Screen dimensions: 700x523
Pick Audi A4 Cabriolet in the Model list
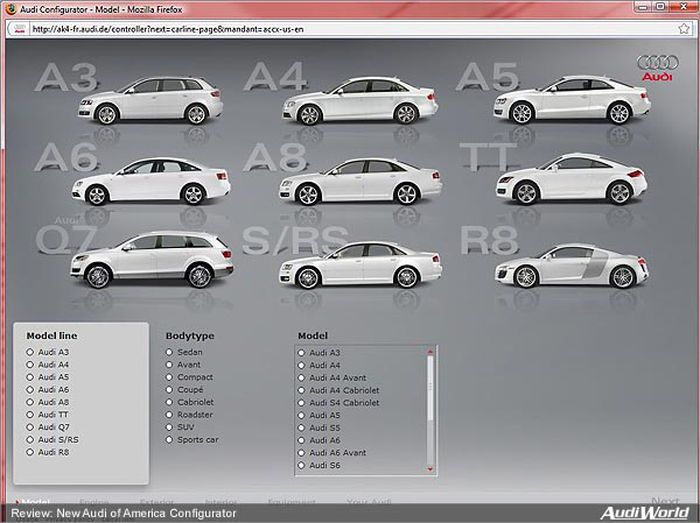click(x=338, y=390)
